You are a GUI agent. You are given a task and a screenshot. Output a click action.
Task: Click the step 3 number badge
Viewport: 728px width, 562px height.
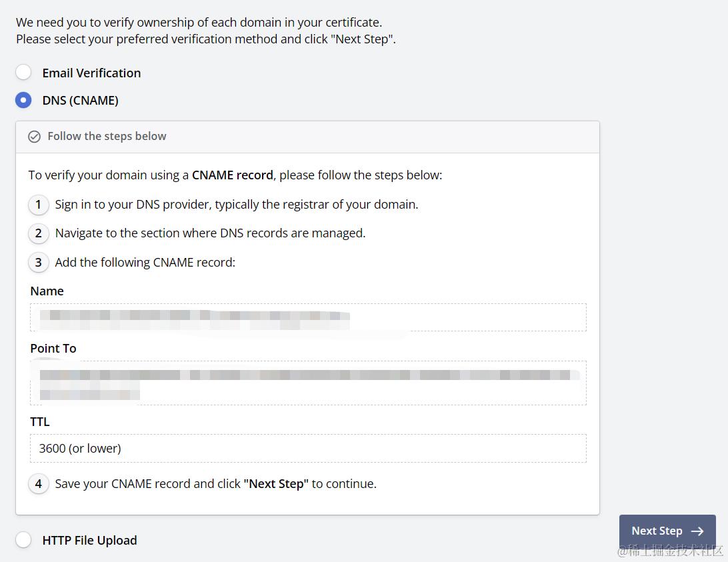point(39,263)
